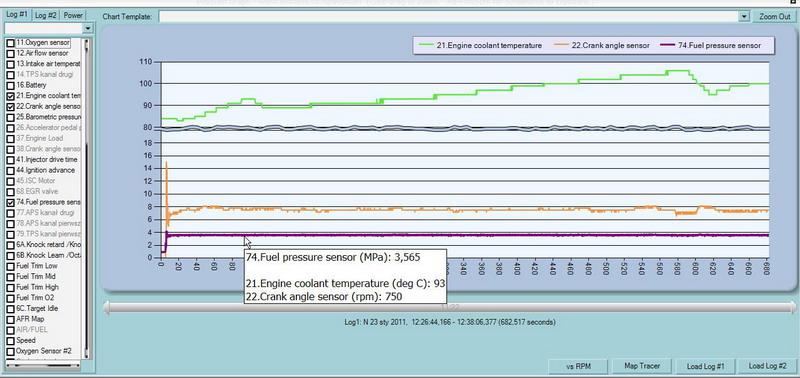Image resolution: width=800 pixels, height=378 pixels.
Task: Click the Chart Template combo box field
Action: point(454,16)
